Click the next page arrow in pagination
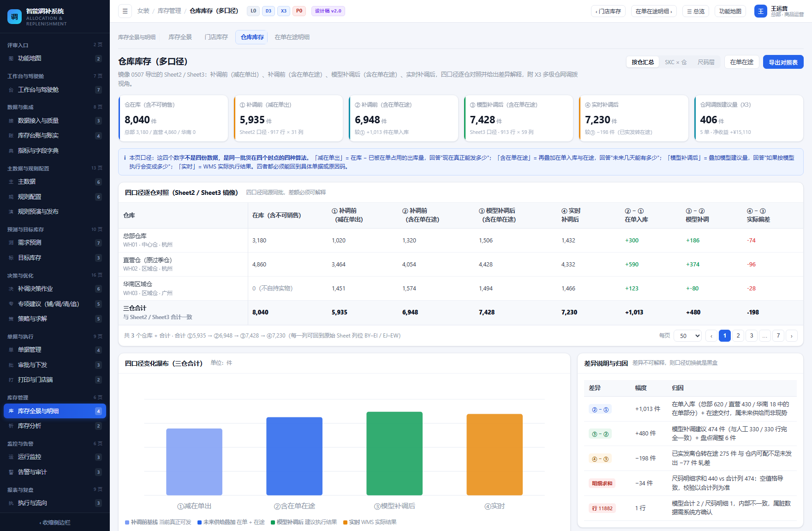This screenshot has height=531, width=812. pyautogui.click(x=792, y=336)
